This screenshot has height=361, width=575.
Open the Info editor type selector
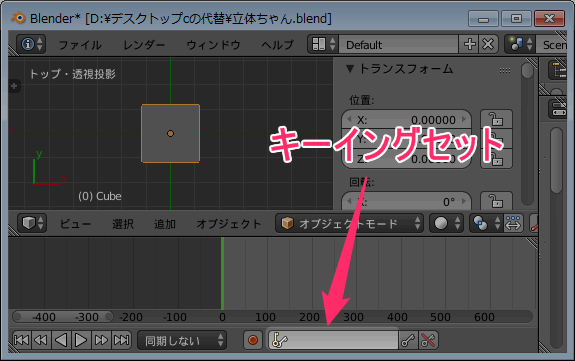(32, 44)
